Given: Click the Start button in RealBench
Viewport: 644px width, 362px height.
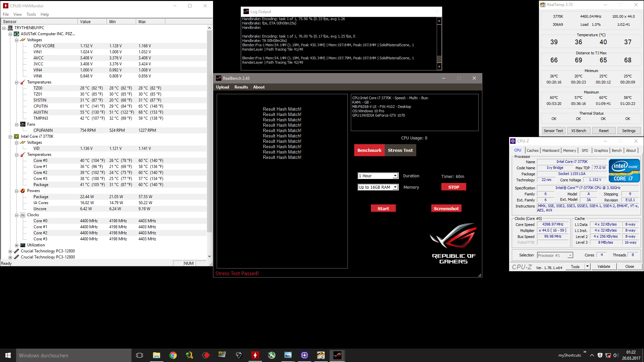Looking at the screenshot, I should (383, 208).
